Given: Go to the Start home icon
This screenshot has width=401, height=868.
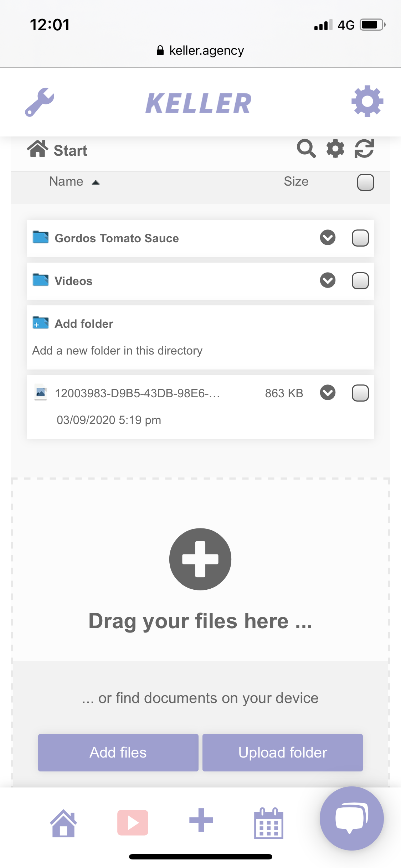Looking at the screenshot, I should 37,149.
